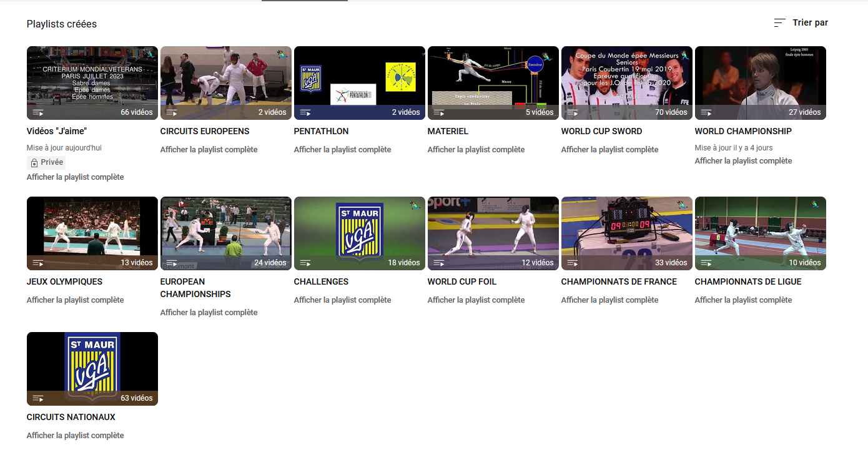
Task: Click playlist icon on MATERIEL thumbnail
Action: tap(439, 112)
